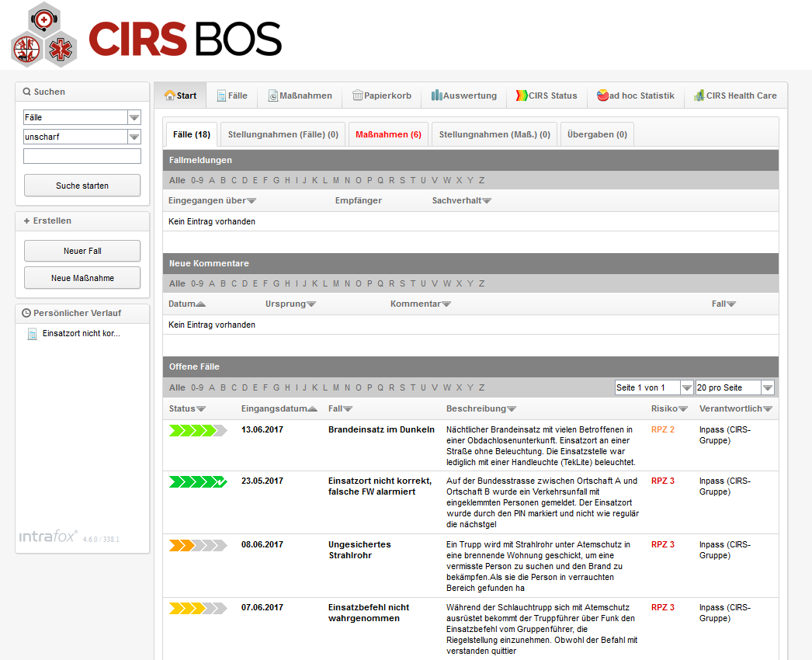Open the Seite 1 von 1 dropdown
The width and height of the screenshot is (812, 660).
click(x=687, y=387)
